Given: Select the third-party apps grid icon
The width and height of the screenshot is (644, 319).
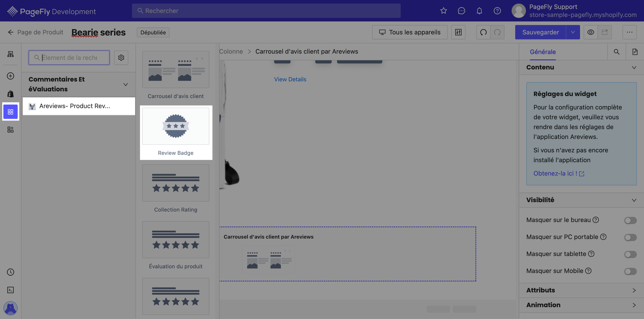Looking at the screenshot, I should click(11, 112).
